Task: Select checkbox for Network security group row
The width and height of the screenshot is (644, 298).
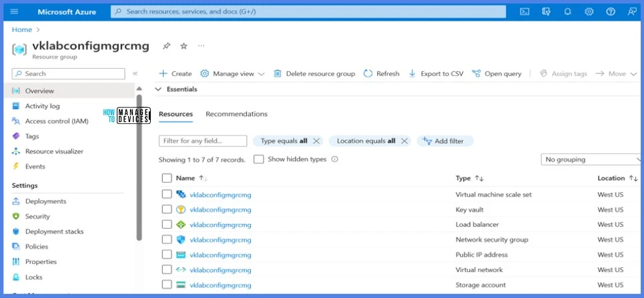Action: [x=167, y=239]
